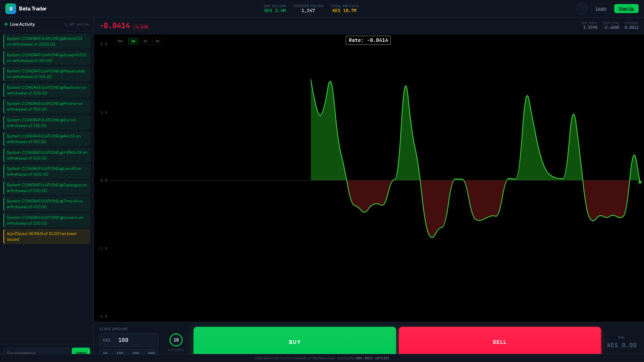Open @Joseph9355 withdrawal of 395.00 message
644x362 pixels.
click(47, 58)
